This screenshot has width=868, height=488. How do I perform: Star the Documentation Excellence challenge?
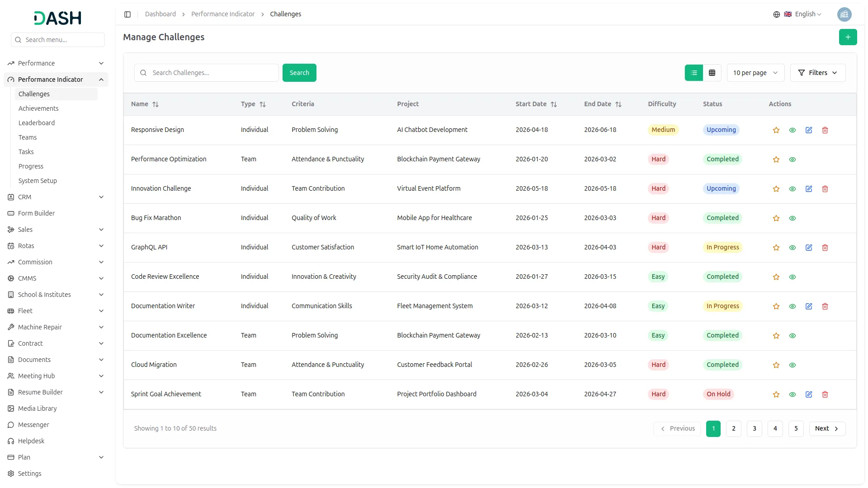click(x=776, y=336)
